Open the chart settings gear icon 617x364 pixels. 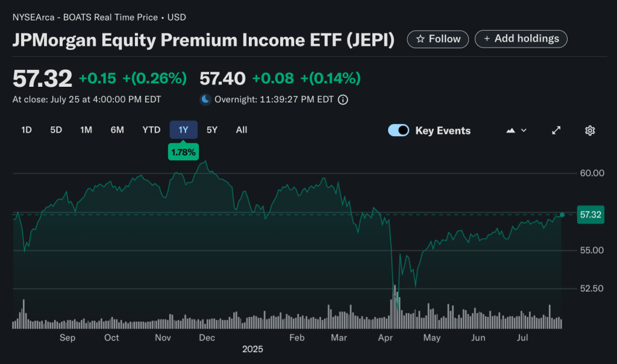click(x=589, y=130)
